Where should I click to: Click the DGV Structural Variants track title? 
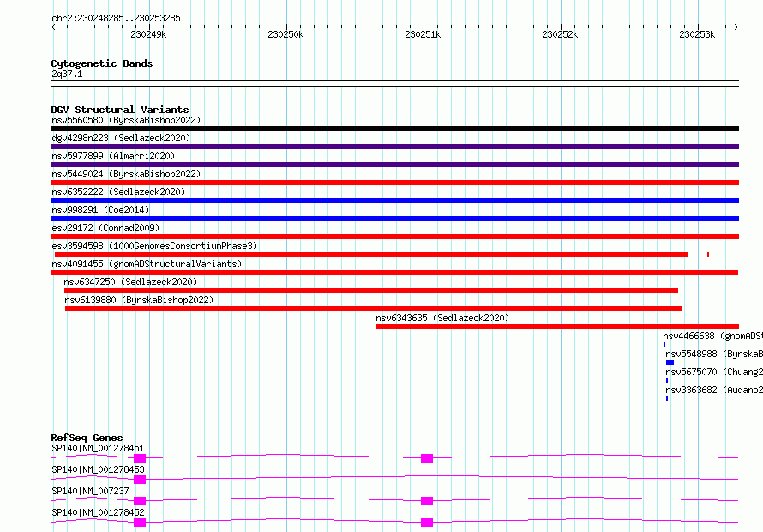click(x=120, y=110)
